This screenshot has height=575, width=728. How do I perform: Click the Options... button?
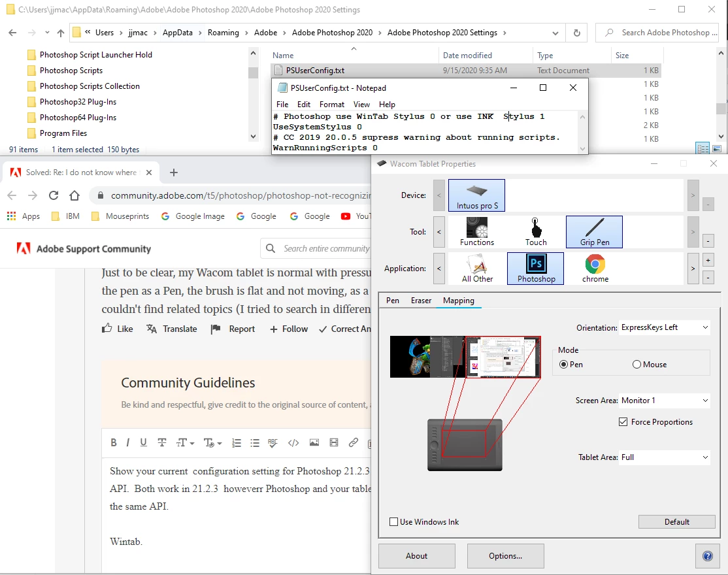505,555
